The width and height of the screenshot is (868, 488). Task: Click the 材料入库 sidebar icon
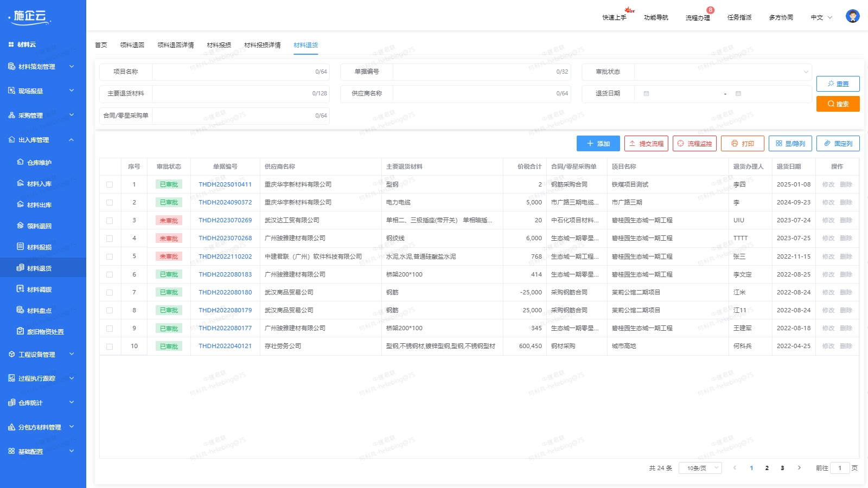(21, 184)
